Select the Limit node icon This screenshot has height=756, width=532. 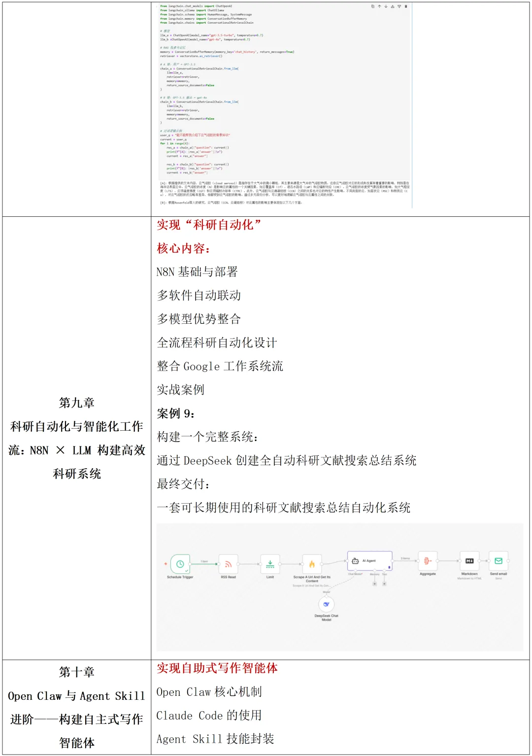pyautogui.click(x=270, y=564)
